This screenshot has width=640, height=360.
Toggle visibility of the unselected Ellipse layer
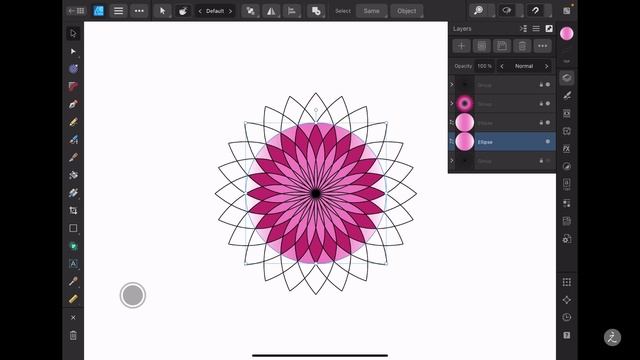(x=548, y=122)
